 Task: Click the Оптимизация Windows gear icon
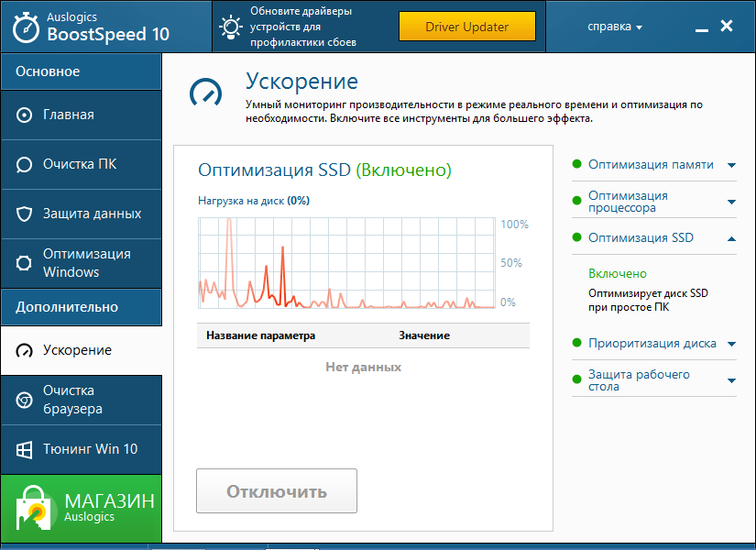(24, 263)
